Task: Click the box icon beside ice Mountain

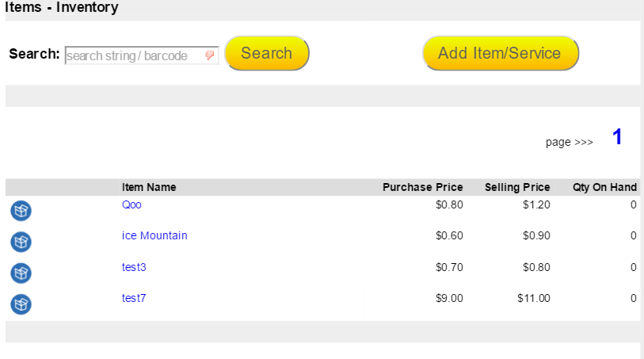Action: pyautogui.click(x=21, y=242)
